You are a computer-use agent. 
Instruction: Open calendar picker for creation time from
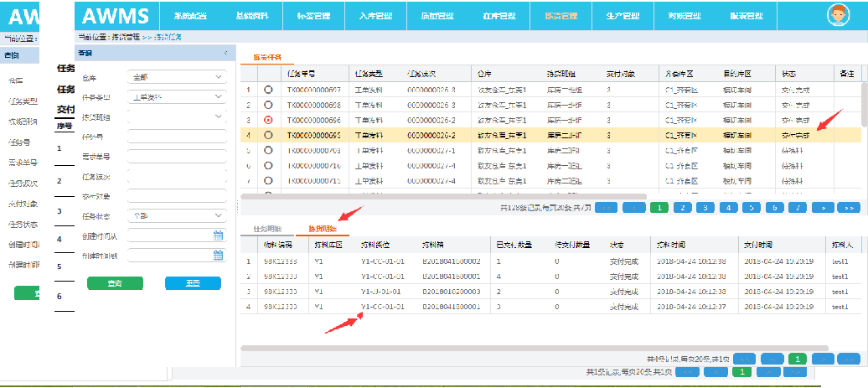point(218,235)
